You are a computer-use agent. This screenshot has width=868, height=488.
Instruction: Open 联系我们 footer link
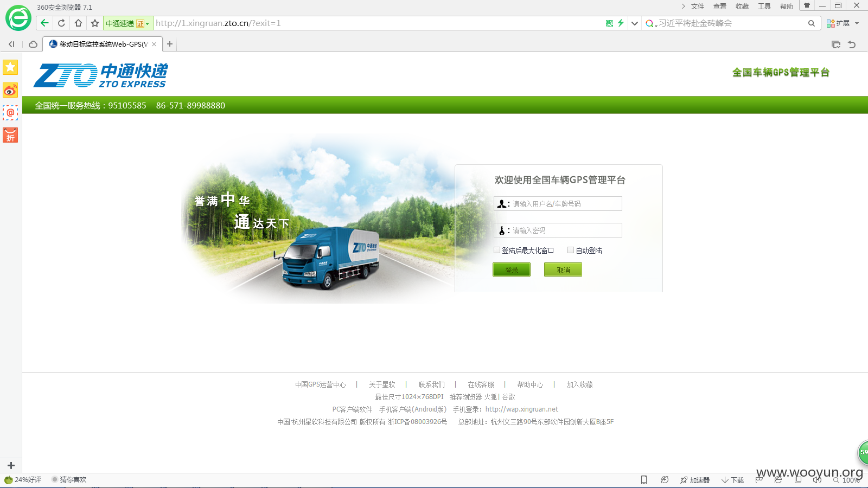point(431,384)
